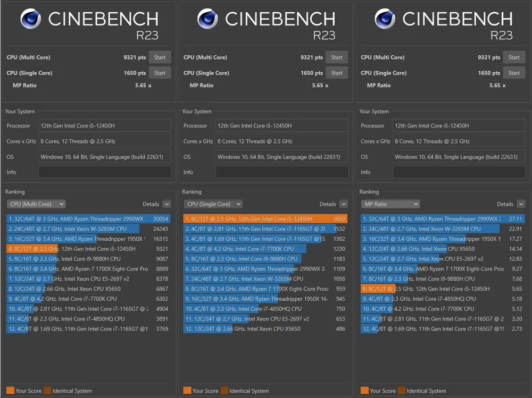Select i7-7700K row scoring 1230 single core
The width and height of the screenshot is (532, 398).
(x=265, y=249)
